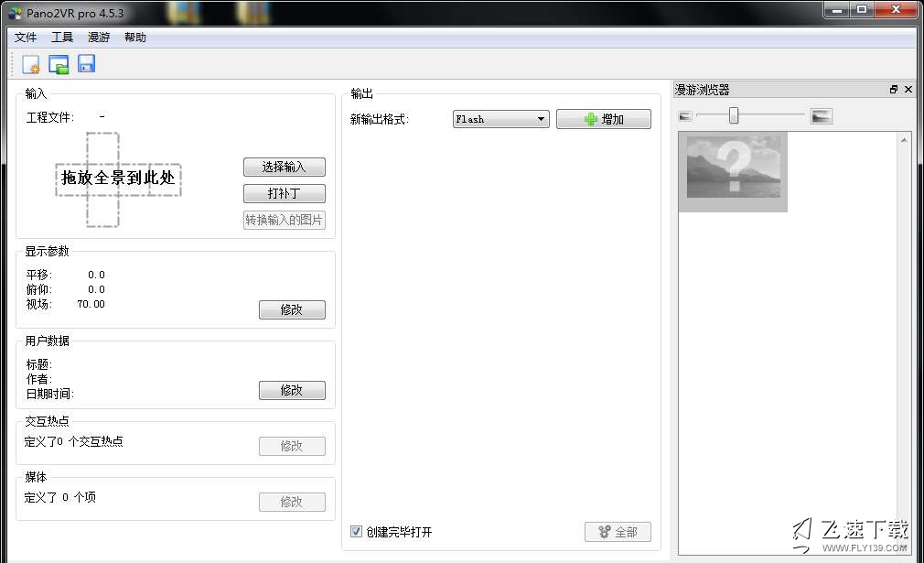Viewport: 924px width, 563px height.
Task: Click the open project toolbar icon
Action: (59, 64)
